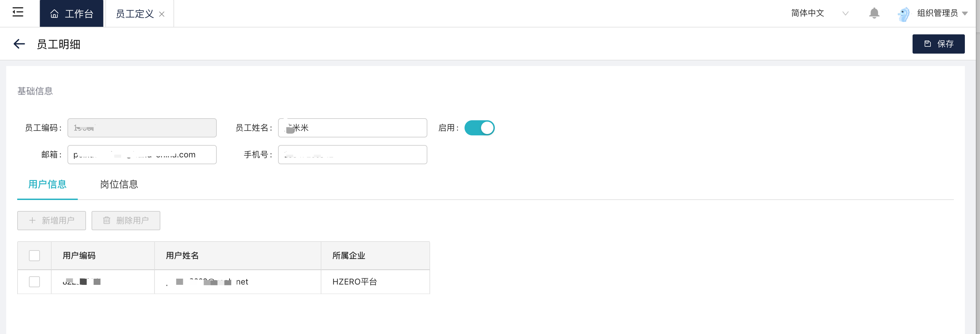
Task: Click the user avatar icon
Action: (x=904, y=14)
